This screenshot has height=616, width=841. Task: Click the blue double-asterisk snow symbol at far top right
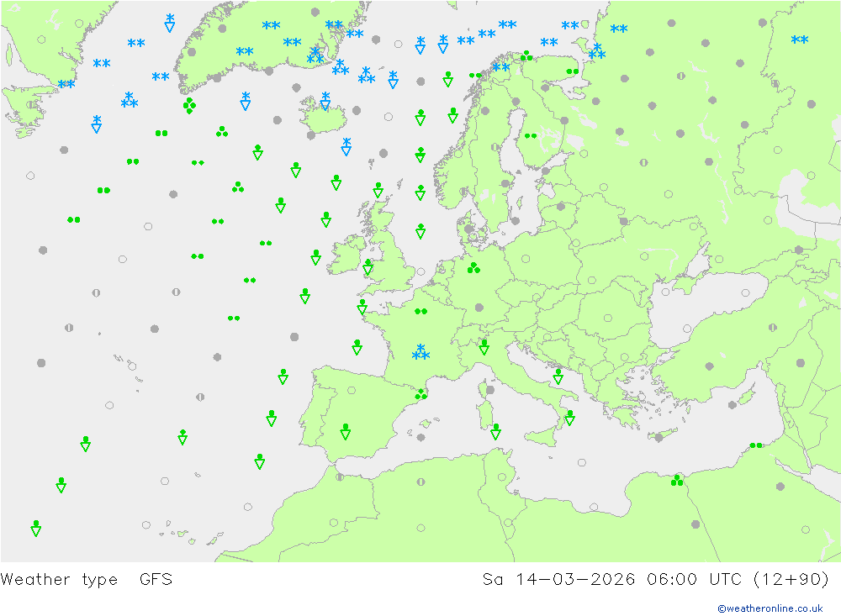pos(800,39)
